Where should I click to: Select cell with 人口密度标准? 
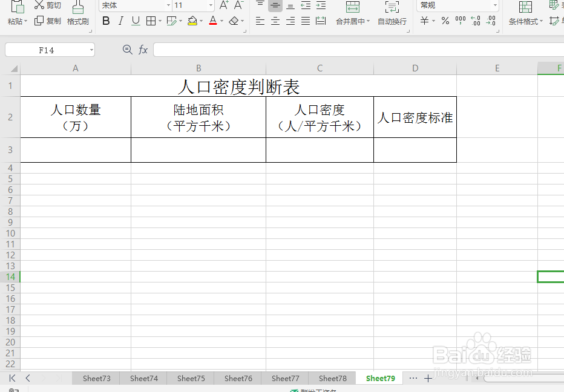pyautogui.click(x=415, y=117)
